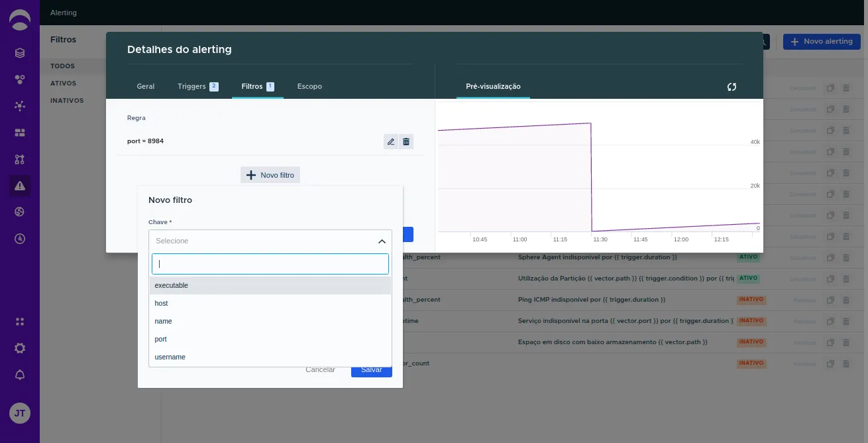The height and width of the screenshot is (443, 868).
Task: Switch to the Triggers tab
Action: pos(198,86)
